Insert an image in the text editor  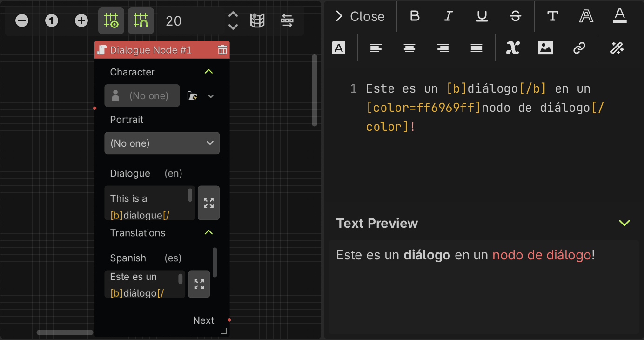pyautogui.click(x=545, y=48)
